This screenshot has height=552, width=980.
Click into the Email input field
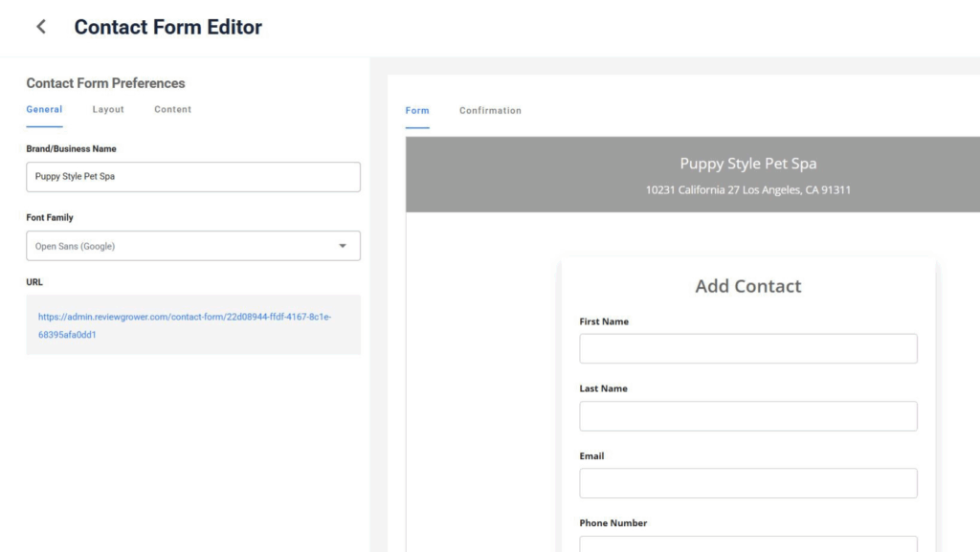click(x=748, y=483)
